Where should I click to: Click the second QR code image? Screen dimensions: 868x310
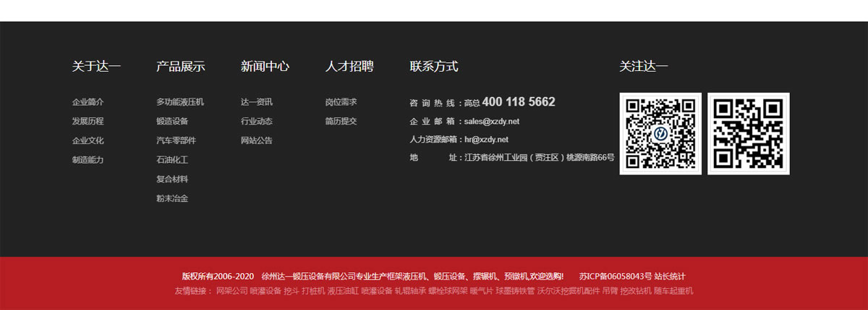[x=748, y=134]
